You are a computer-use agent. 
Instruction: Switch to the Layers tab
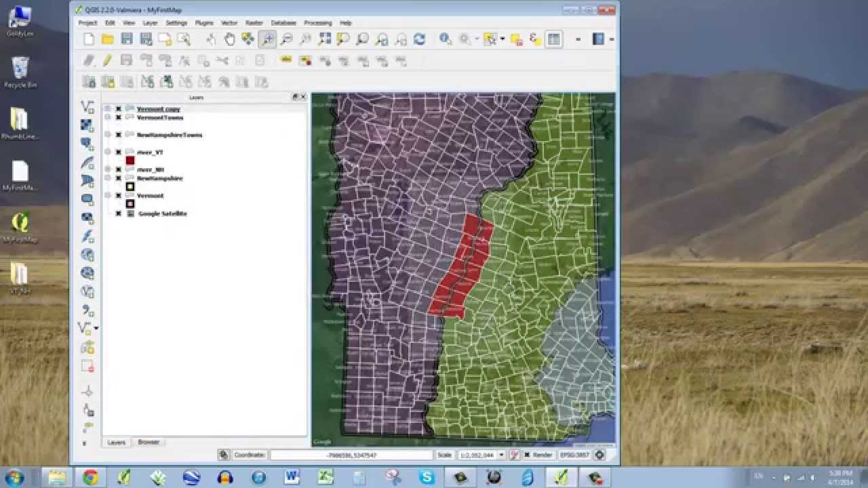(x=117, y=442)
